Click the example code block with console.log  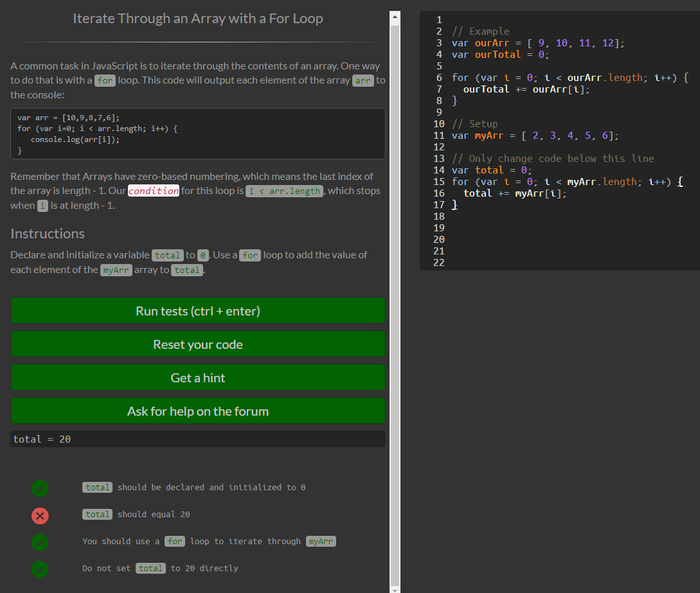pos(198,134)
